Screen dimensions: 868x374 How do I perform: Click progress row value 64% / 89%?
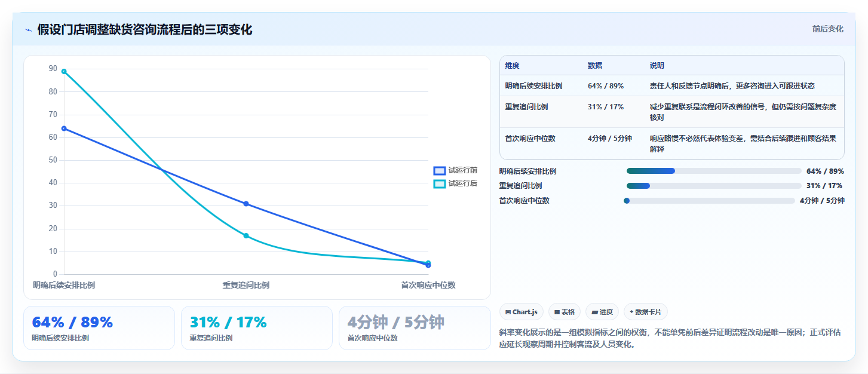pyautogui.click(x=825, y=171)
